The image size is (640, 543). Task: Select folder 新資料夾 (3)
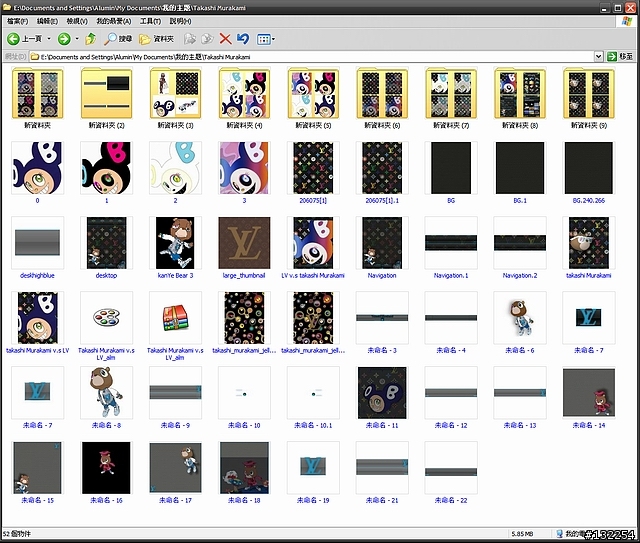click(x=175, y=94)
